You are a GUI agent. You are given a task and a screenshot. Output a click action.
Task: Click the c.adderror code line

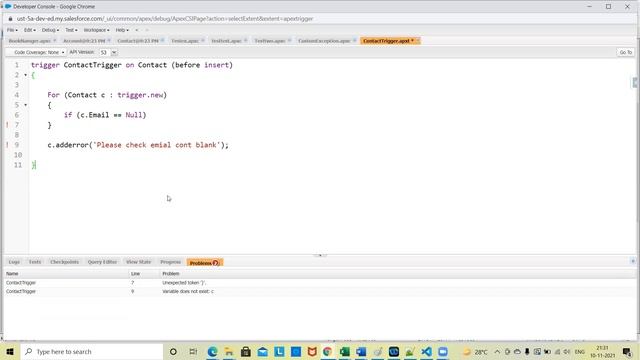(138, 145)
